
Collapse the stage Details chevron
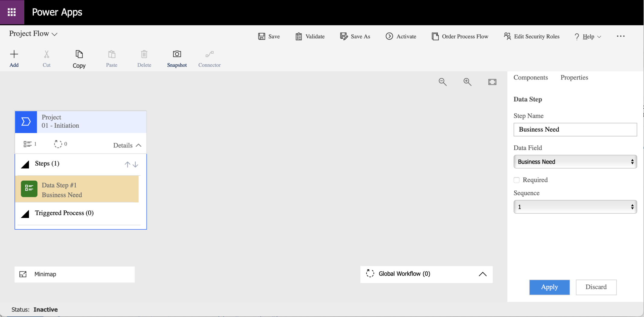pyautogui.click(x=138, y=145)
